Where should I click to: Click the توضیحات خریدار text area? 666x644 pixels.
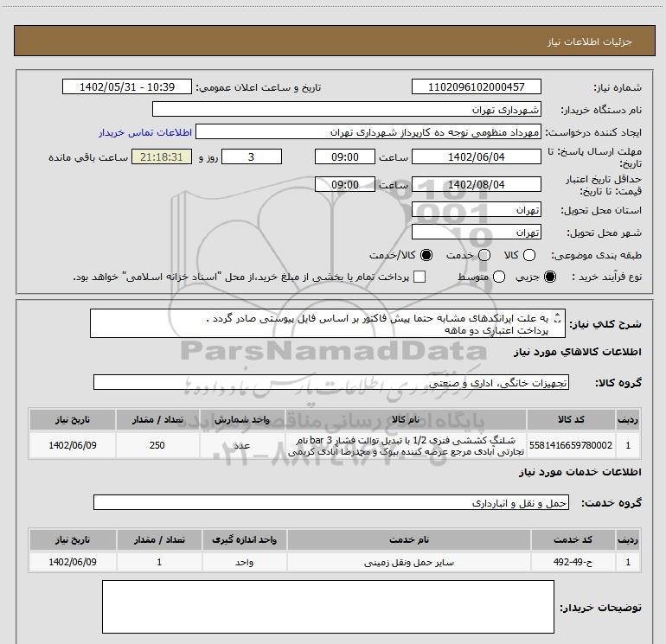(x=328, y=607)
